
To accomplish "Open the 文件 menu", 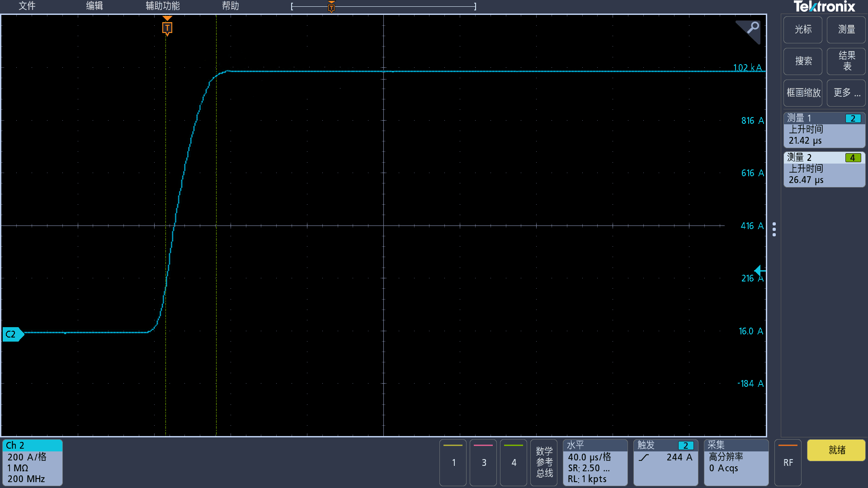I will pyautogui.click(x=27, y=6).
